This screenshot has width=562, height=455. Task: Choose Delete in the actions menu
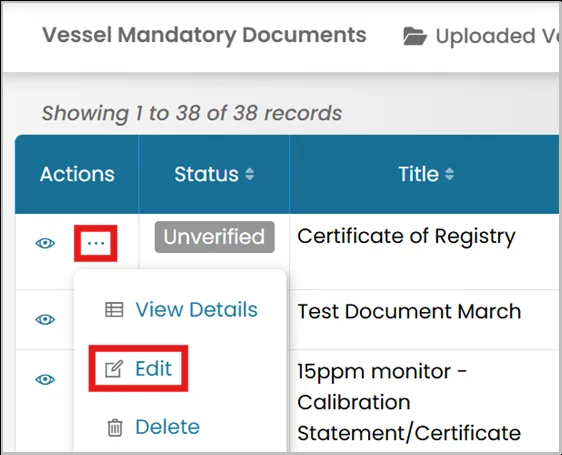167,427
